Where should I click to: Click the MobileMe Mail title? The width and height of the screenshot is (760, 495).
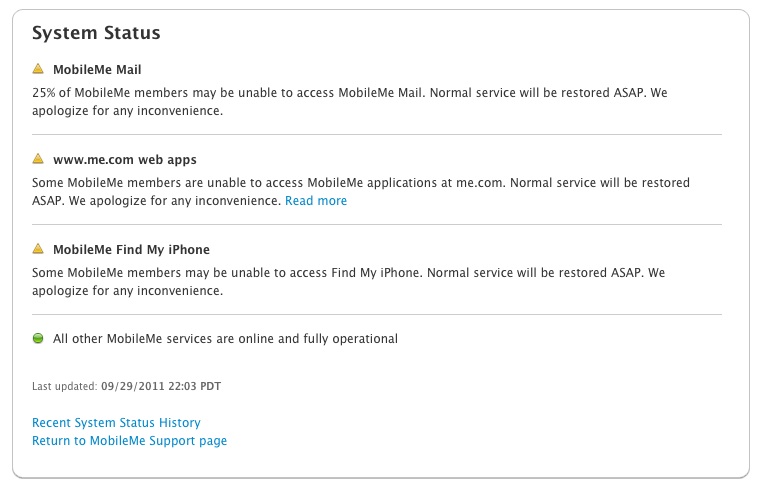97,69
